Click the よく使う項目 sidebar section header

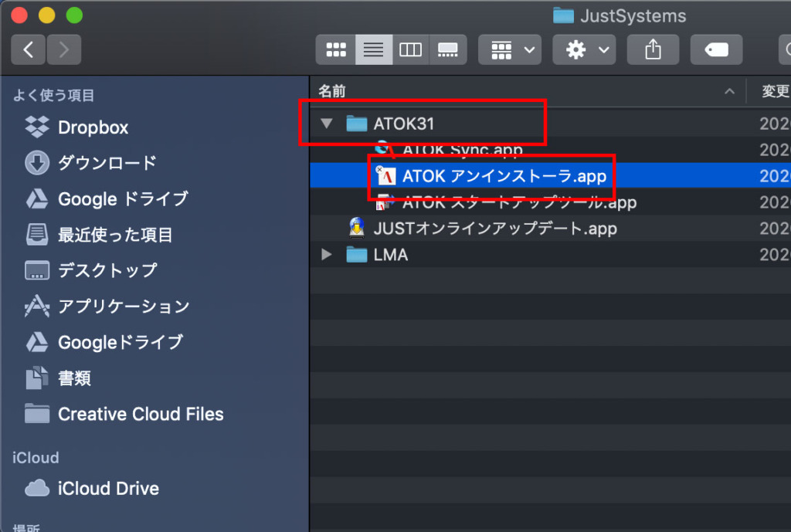pos(53,95)
